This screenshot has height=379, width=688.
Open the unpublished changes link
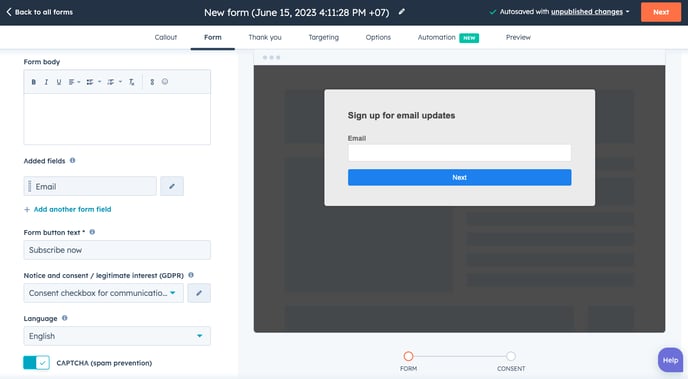[x=587, y=12]
